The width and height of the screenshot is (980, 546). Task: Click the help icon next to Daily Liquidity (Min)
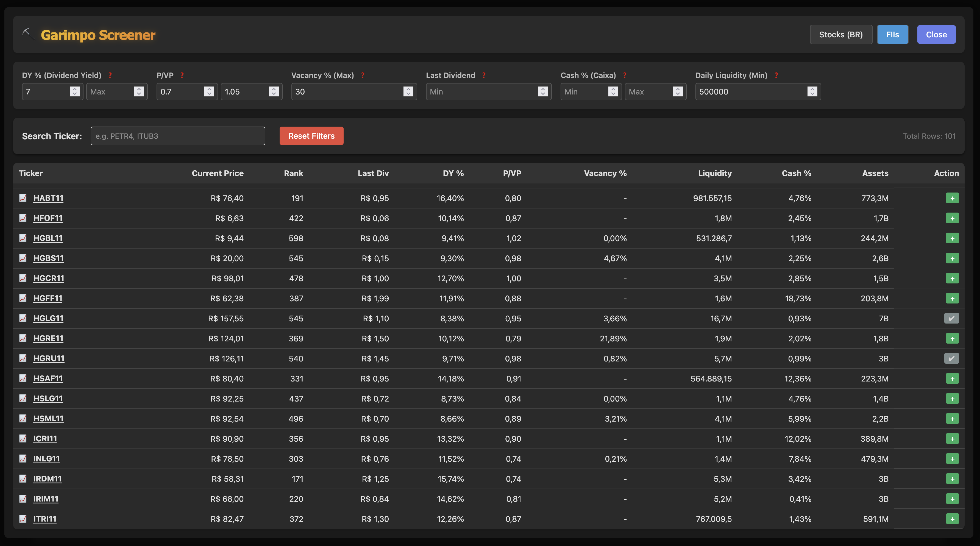[x=776, y=75]
